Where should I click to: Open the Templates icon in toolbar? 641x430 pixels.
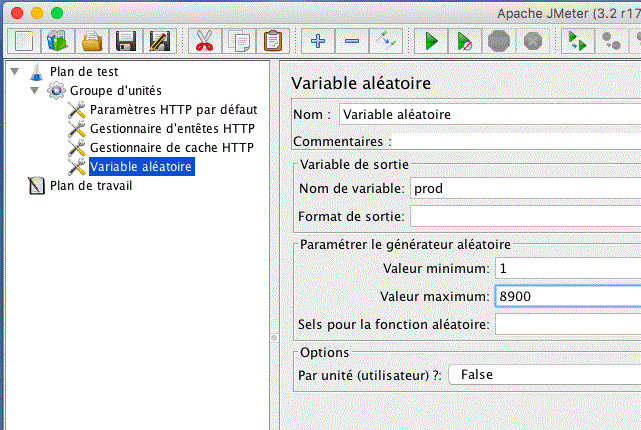58,41
